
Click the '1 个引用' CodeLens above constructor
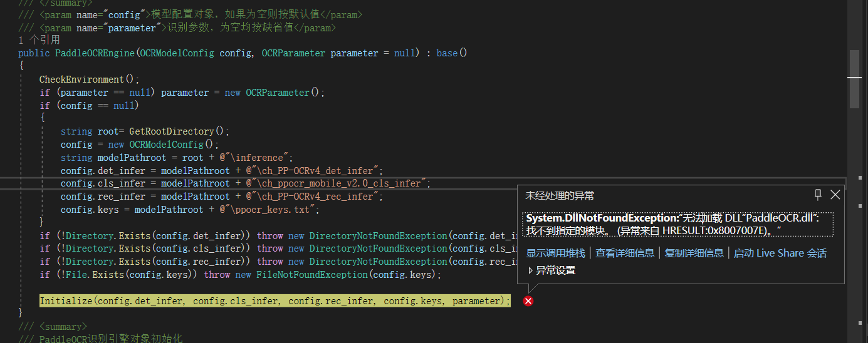click(x=39, y=39)
